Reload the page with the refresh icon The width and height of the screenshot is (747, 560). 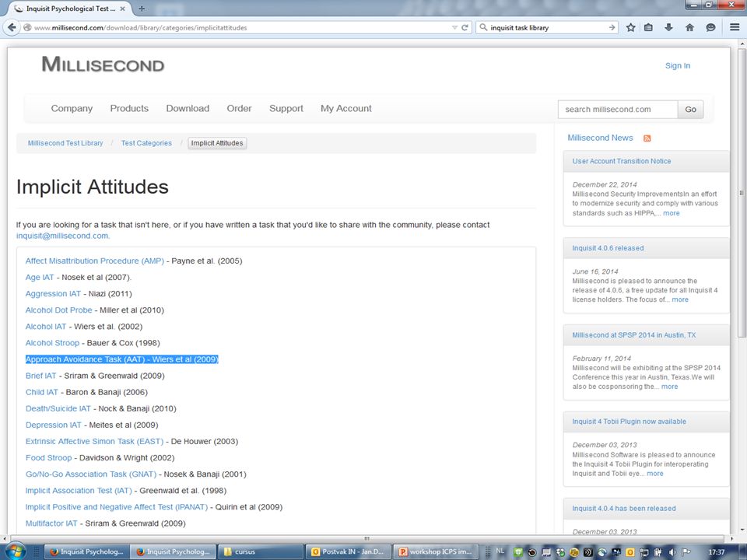(465, 28)
